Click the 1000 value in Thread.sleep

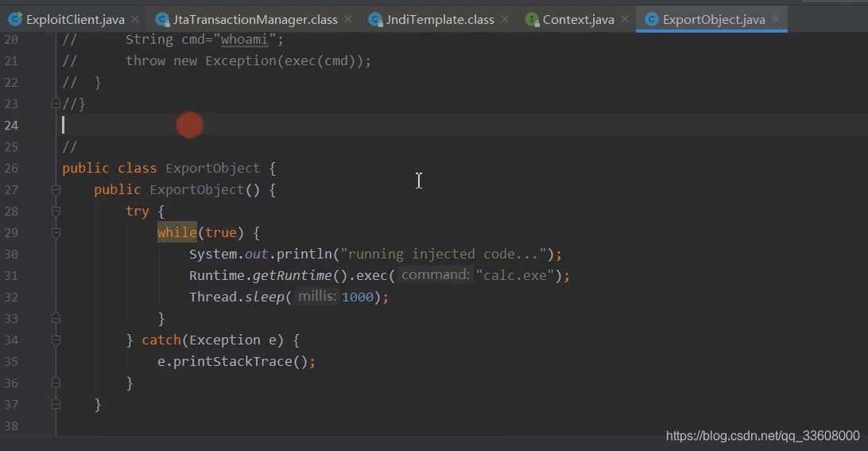click(x=358, y=297)
